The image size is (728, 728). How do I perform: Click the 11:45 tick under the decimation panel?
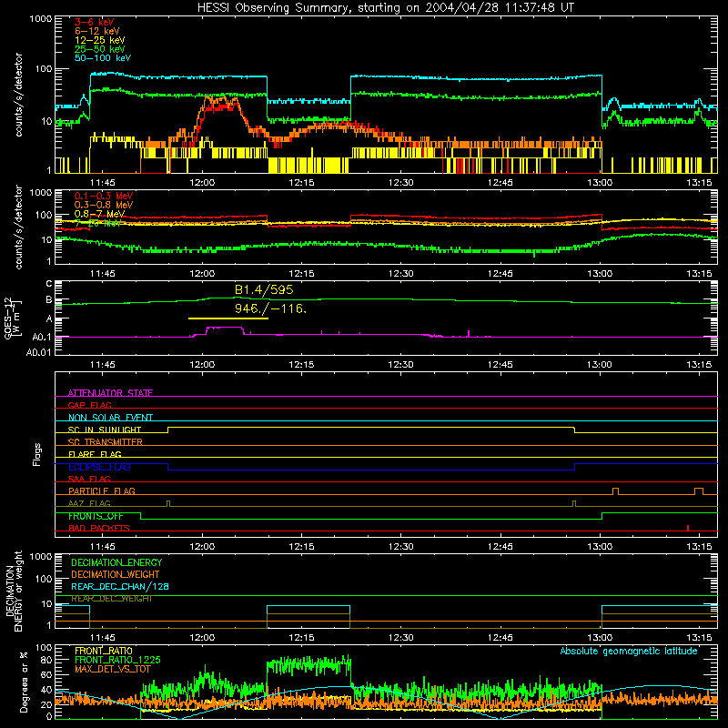pyautogui.click(x=103, y=638)
